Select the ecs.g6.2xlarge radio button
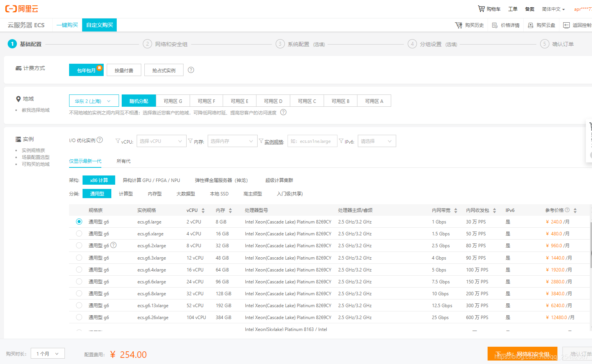Viewport: 592px width, 364px height. click(79, 245)
